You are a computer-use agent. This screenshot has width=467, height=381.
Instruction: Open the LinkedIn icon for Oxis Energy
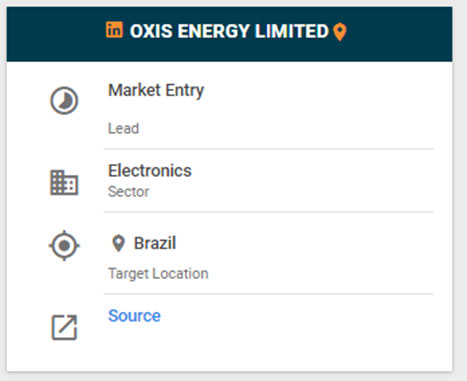(x=115, y=30)
